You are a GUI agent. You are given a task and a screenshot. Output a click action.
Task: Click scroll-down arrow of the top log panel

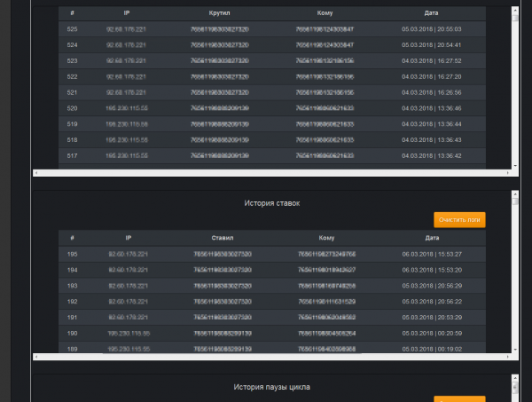(x=514, y=164)
